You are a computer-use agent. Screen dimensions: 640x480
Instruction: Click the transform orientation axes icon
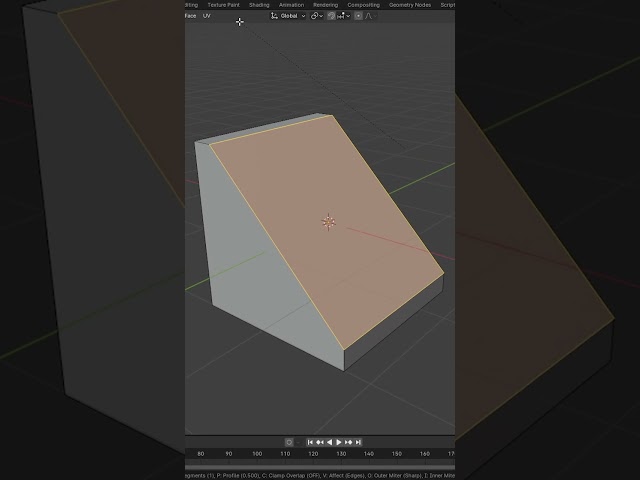pos(274,16)
